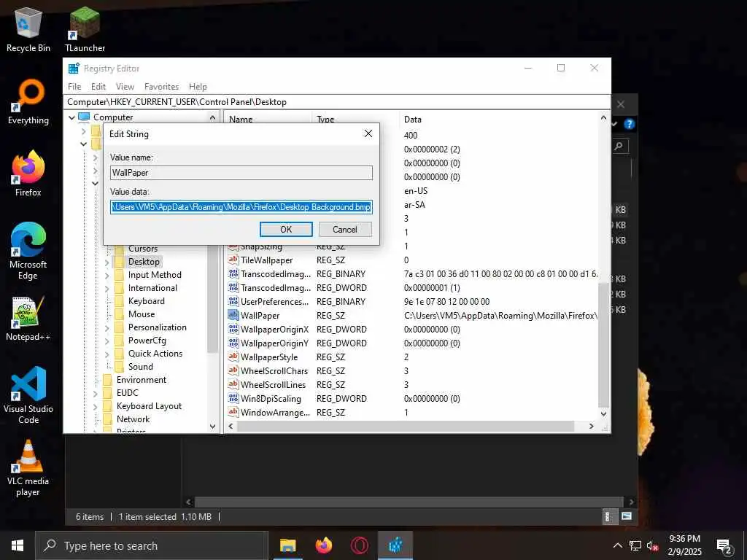The image size is (747, 560).
Task: Open the Everything search desktop shortcut
Action: coord(28,102)
